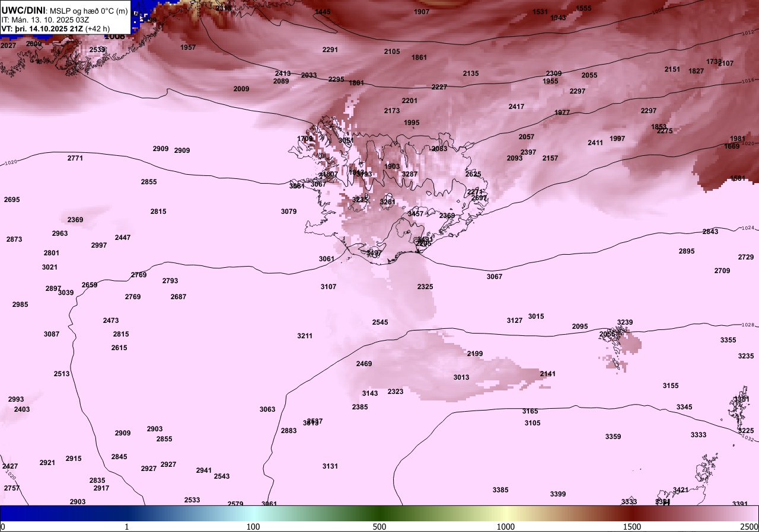Viewport: 759px width, 532px height.
Task: Click the freezing level value 2447
Action: pyautogui.click(x=123, y=238)
